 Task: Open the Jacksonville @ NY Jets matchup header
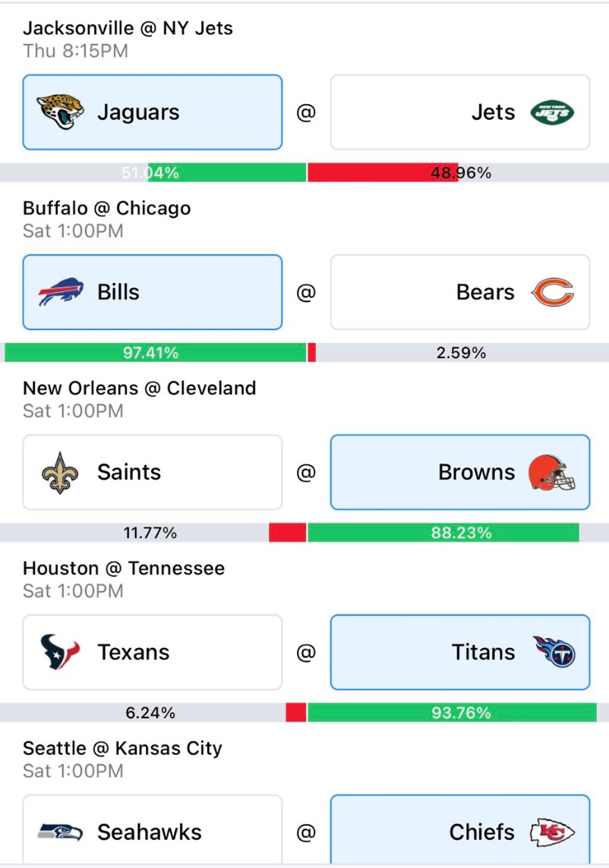[x=128, y=27]
